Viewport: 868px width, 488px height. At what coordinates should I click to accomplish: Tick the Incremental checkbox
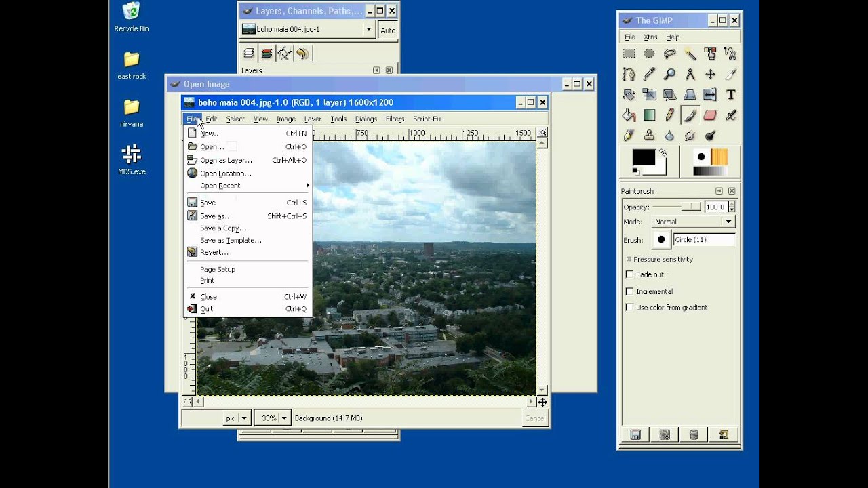[629, 291]
